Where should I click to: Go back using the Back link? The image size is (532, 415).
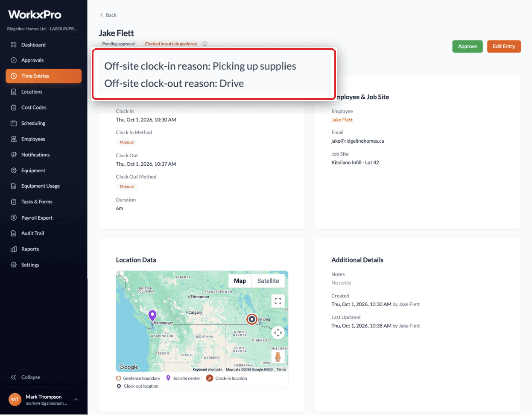click(108, 15)
